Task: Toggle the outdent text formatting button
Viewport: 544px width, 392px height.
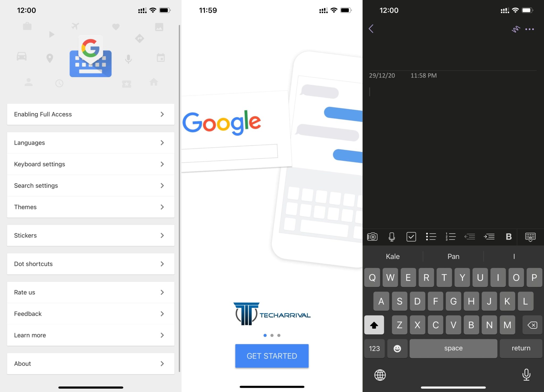Action: click(x=470, y=236)
